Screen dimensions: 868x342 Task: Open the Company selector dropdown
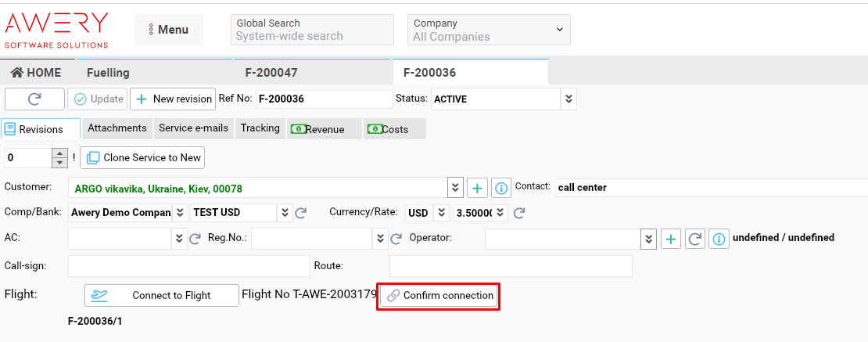(558, 30)
